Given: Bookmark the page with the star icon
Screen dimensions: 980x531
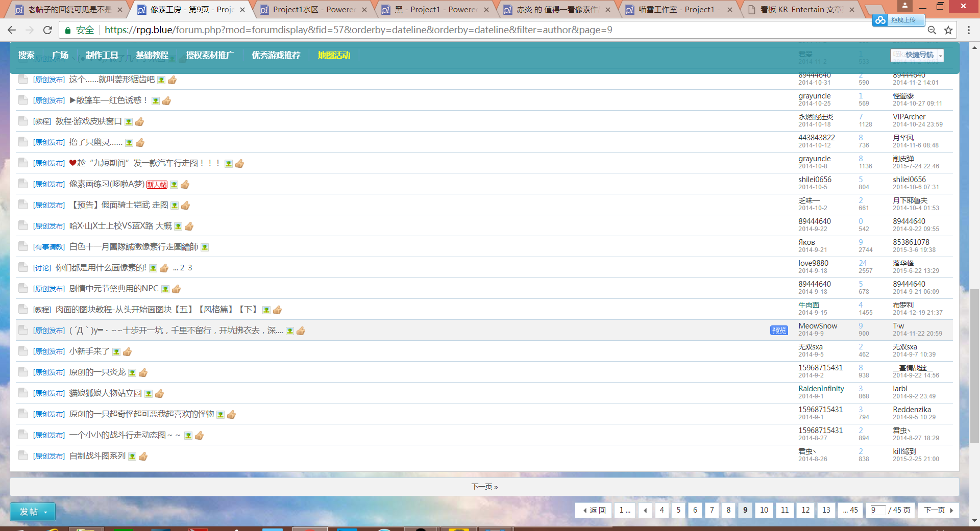Looking at the screenshot, I should (x=948, y=30).
